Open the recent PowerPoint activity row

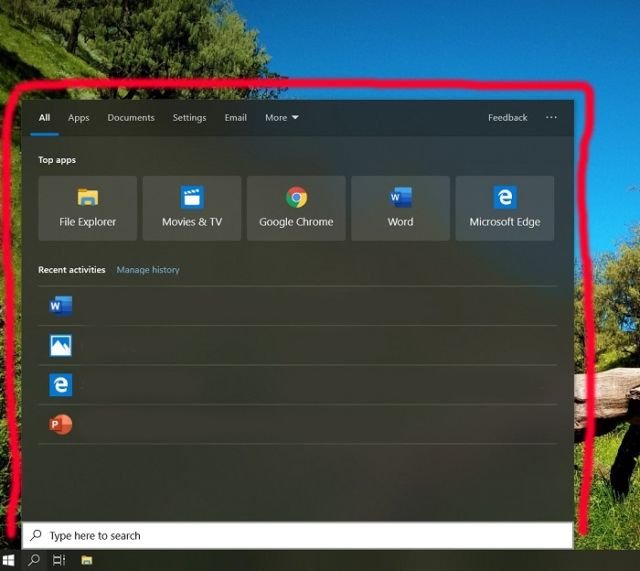[298, 424]
